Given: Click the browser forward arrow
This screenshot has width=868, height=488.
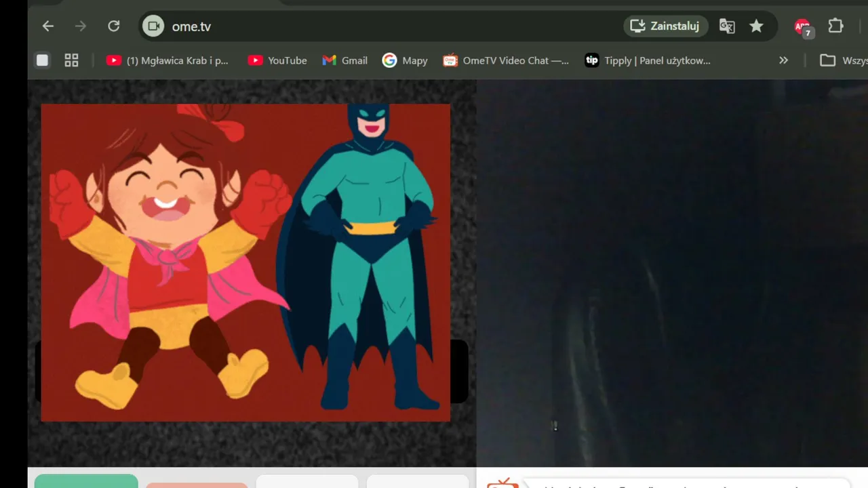Looking at the screenshot, I should [81, 26].
